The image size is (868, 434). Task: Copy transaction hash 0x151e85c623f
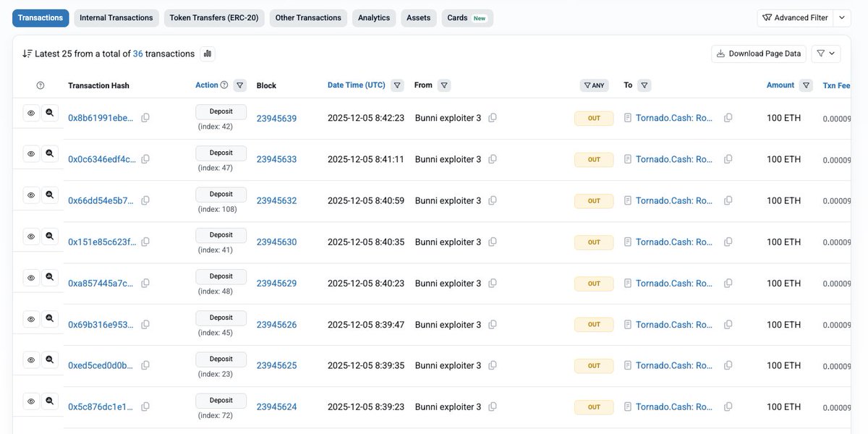[145, 242]
